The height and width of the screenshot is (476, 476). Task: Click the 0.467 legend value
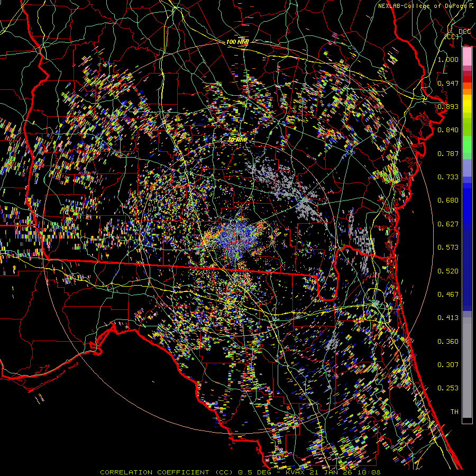[448, 294]
